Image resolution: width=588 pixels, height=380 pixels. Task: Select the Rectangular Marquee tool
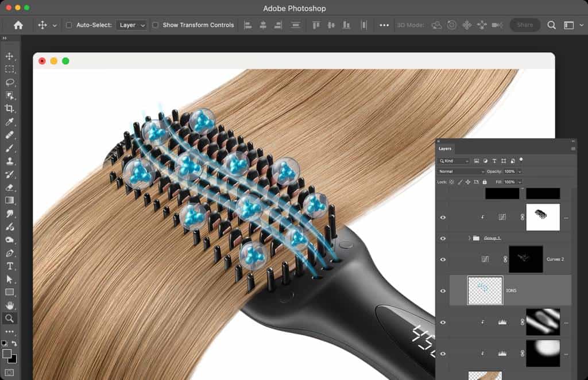click(9, 69)
